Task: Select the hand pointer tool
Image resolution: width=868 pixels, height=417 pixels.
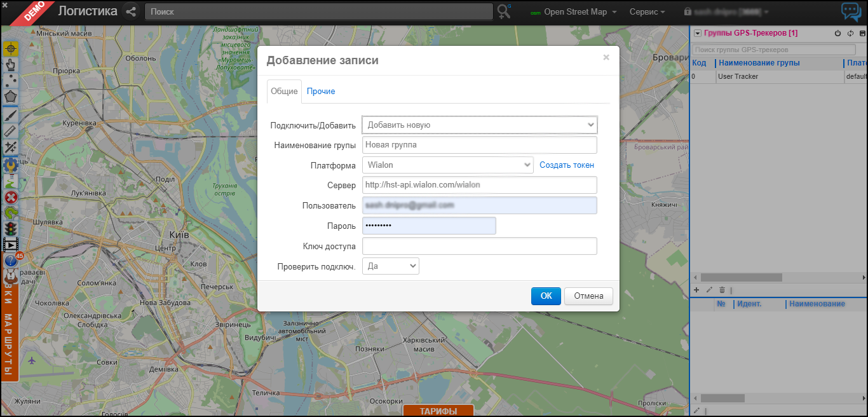Action: pyautogui.click(x=11, y=65)
